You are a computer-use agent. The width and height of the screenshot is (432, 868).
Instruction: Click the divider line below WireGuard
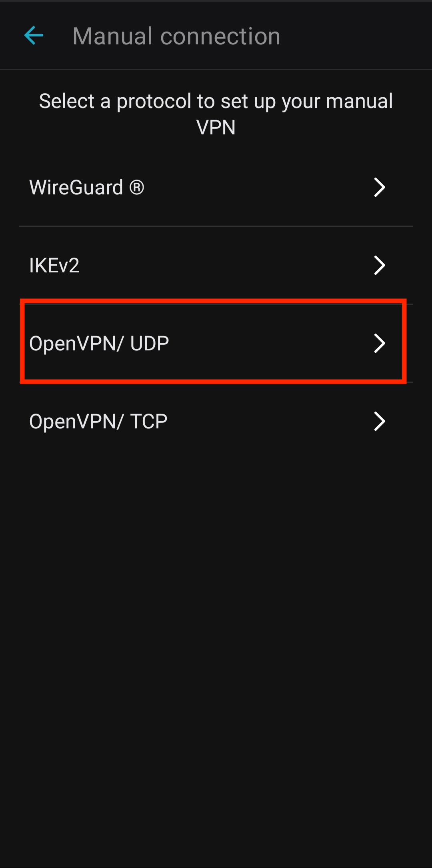coord(216,226)
